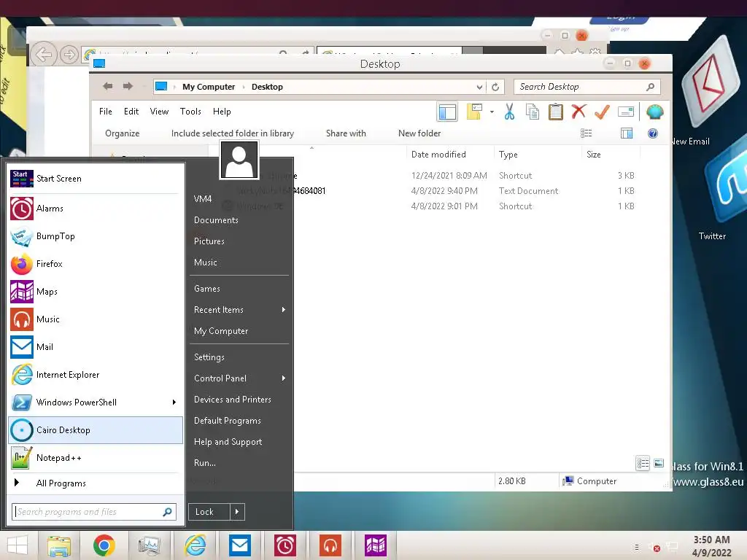The image size is (747, 560).
Task: Focus the Search Desktop field
Action: click(587, 87)
